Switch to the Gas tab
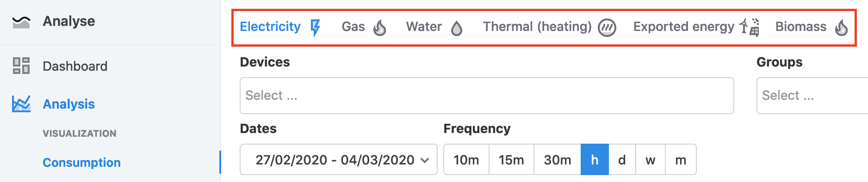The image size is (868, 182). pyautogui.click(x=364, y=27)
